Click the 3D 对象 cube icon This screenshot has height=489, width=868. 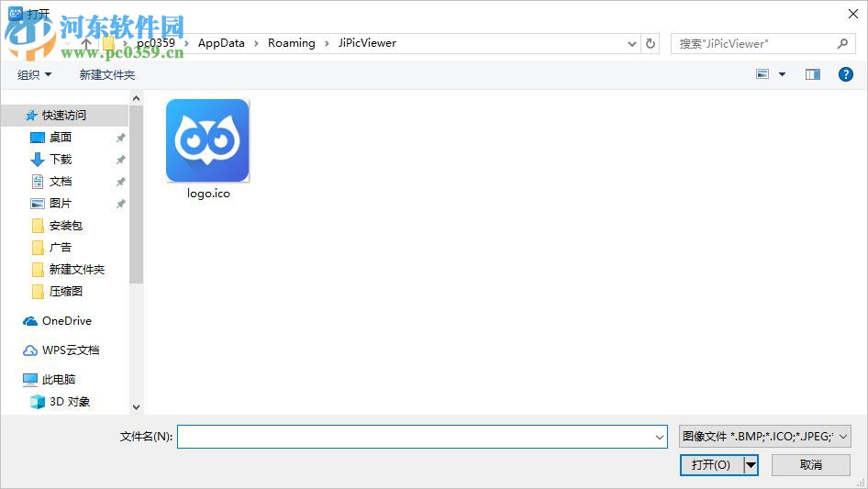37,402
